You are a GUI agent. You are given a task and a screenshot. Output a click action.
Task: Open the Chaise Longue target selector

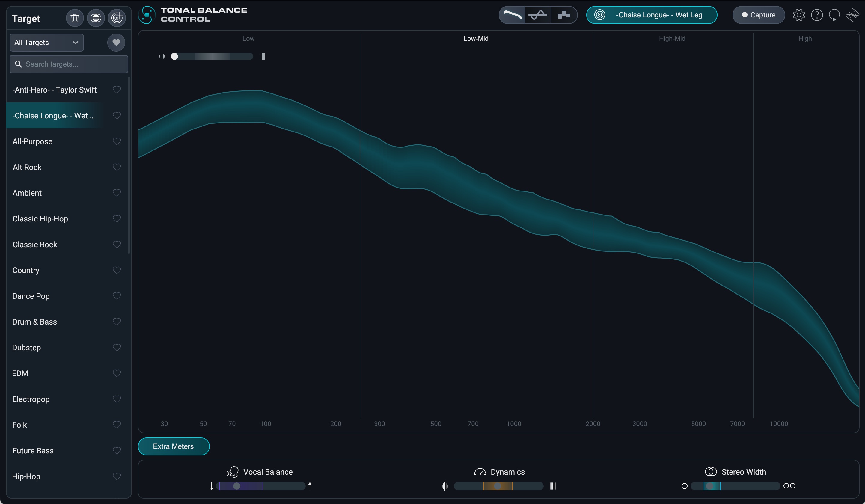pyautogui.click(x=651, y=15)
